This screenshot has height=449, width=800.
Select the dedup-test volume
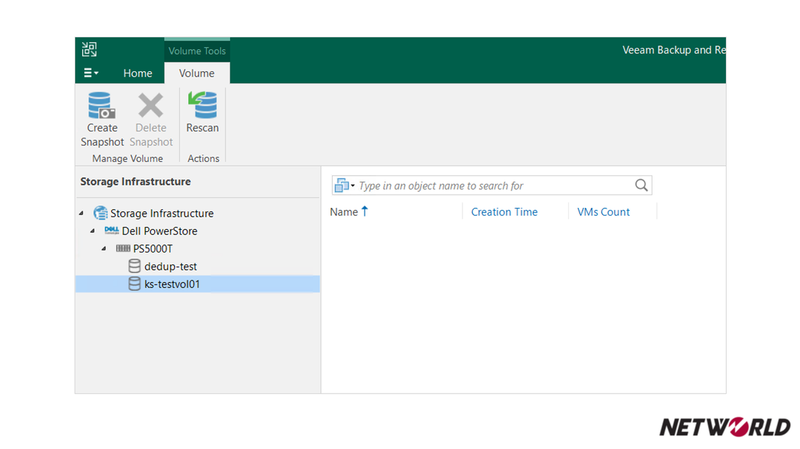(170, 266)
